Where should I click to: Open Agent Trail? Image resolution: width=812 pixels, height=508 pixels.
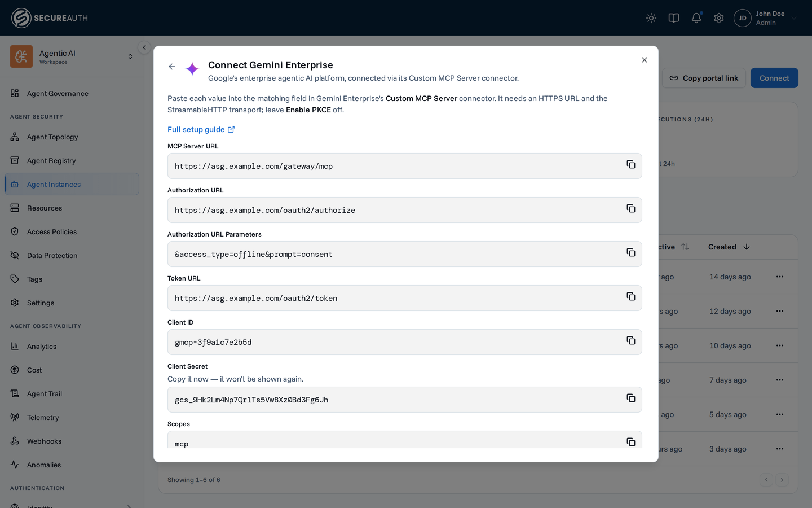(72, 393)
